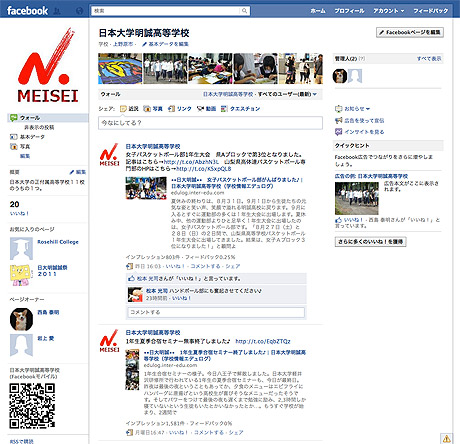Open the wall filter すべてのユーザー dropdown
Viewport: 460px width, 444px height.
pyautogui.click(x=287, y=94)
